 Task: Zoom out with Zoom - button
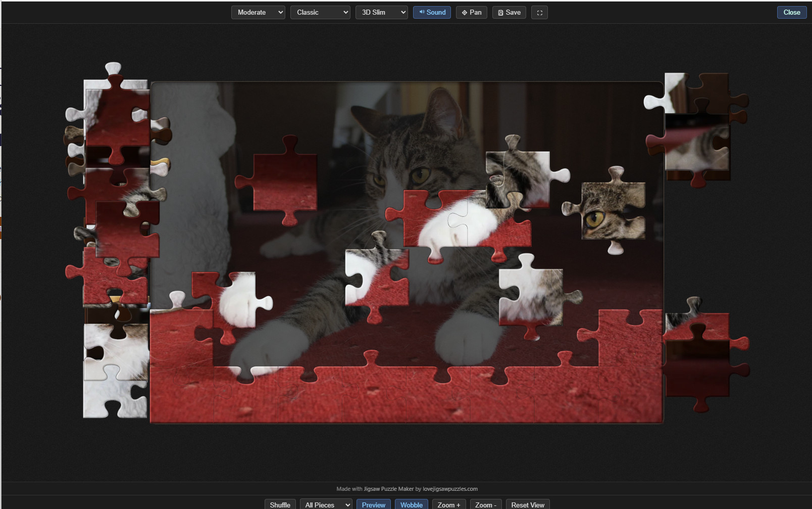(x=485, y=504)
